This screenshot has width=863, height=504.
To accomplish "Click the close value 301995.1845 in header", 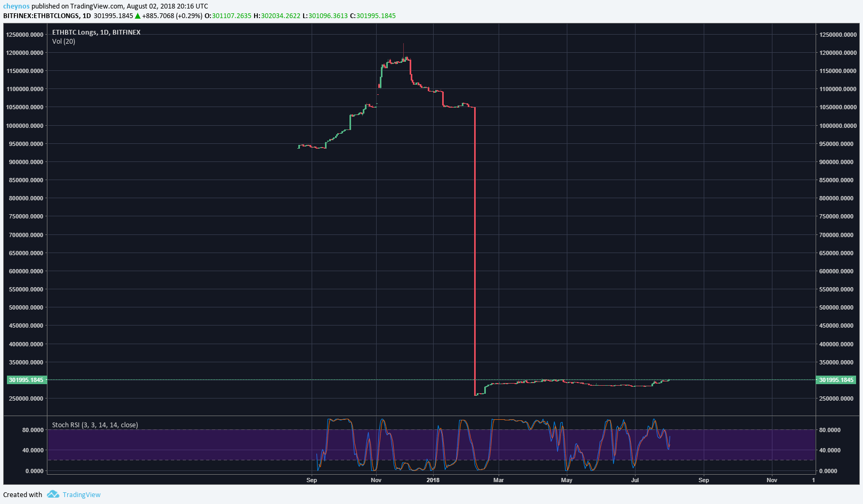I will [376, 15].
